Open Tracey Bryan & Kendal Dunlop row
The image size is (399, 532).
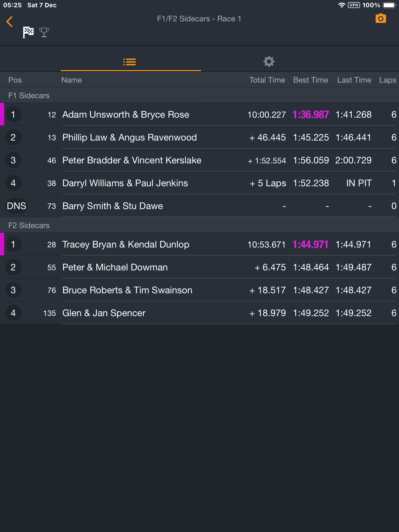tap(126, 244)
